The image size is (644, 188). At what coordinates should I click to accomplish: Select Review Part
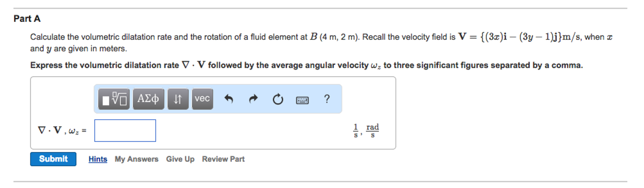[x=223, y=159]
